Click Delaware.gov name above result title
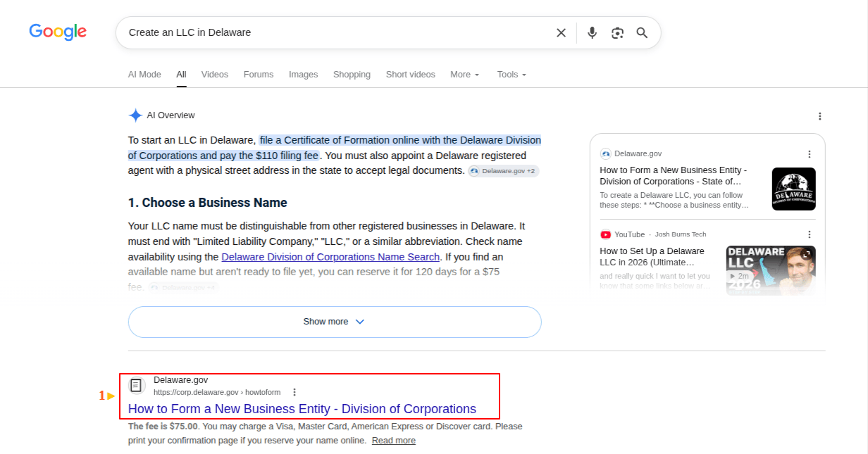The image size is (868, 454). [x=181, y=380]
